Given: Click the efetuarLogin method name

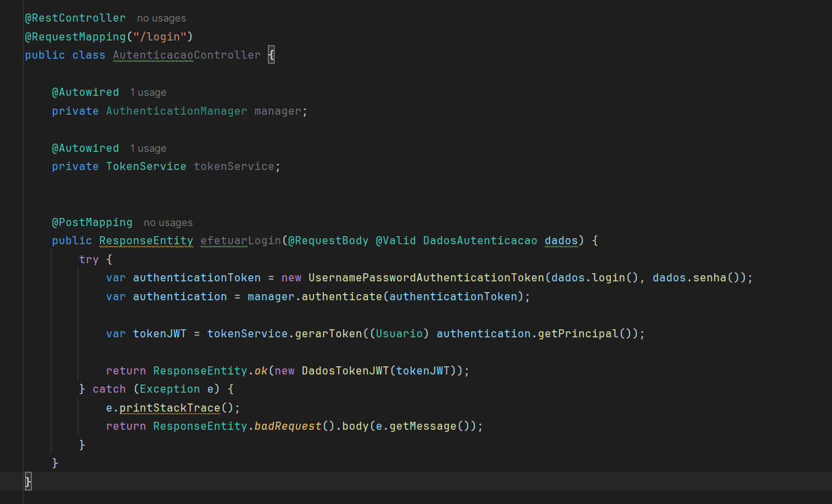Looking at the screenshot, I should pos(240,241).
